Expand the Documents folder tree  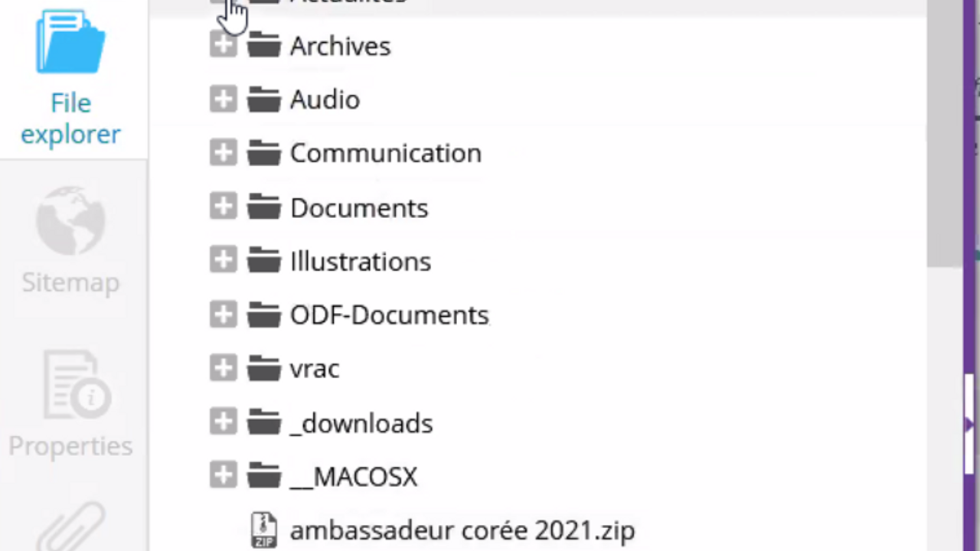coord(223,207)
